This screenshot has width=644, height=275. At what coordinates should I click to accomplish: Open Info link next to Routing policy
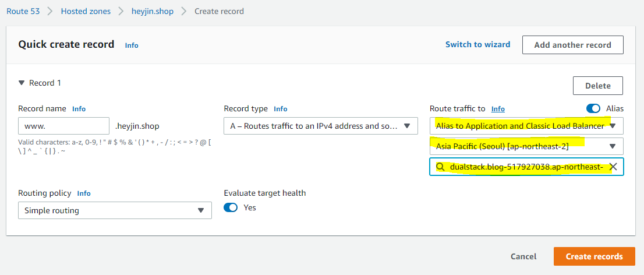pyautogui.click(x=84, y=193)
